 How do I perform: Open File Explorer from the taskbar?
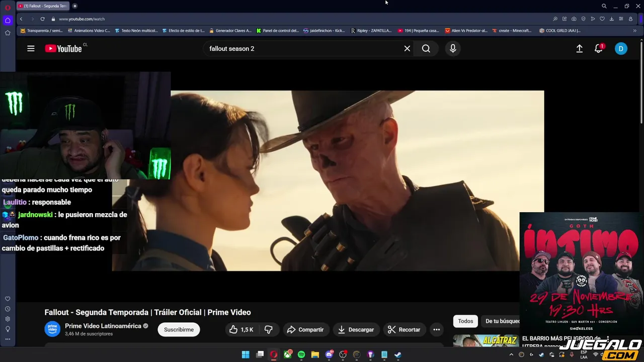click(x=315, y=354)
